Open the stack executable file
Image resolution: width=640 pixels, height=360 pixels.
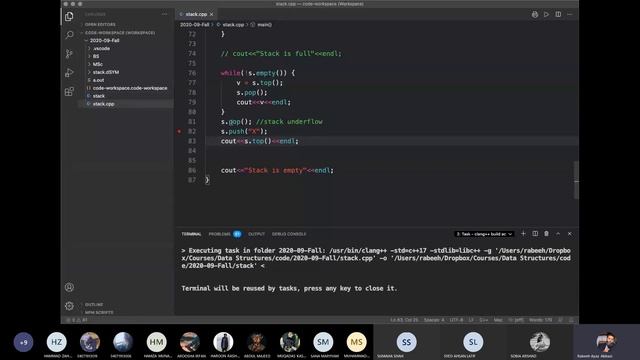click(99, 96)
